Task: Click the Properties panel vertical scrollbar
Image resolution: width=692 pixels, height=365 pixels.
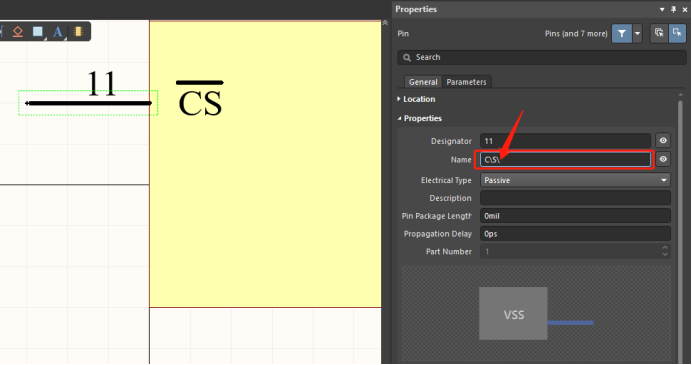Action: click(680, 221)
